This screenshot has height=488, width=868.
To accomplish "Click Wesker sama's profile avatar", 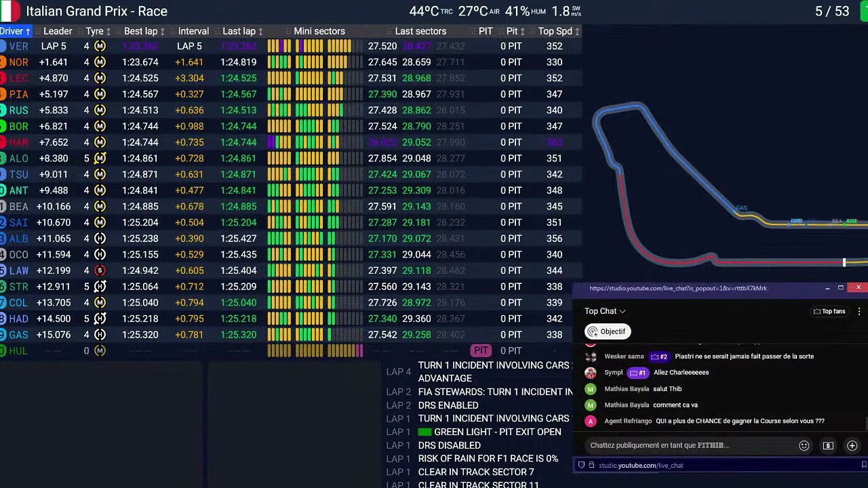I will 591,357.
